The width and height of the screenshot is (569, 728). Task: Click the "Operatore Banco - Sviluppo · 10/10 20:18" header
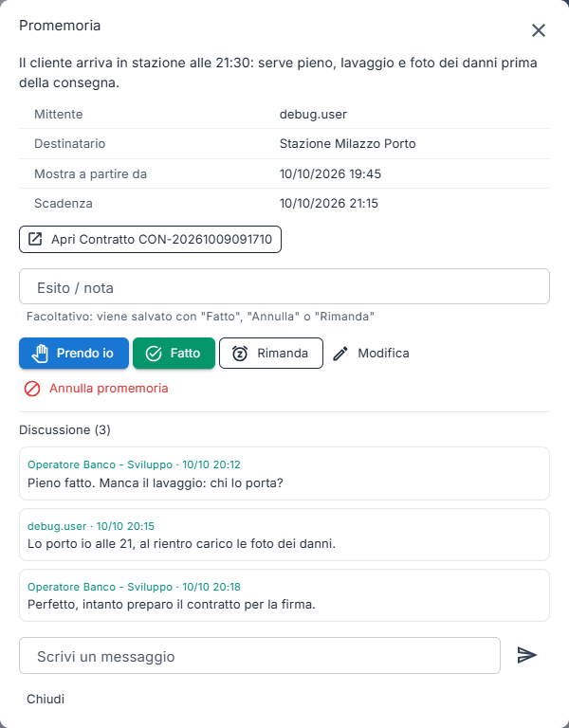tap(134, 587)
